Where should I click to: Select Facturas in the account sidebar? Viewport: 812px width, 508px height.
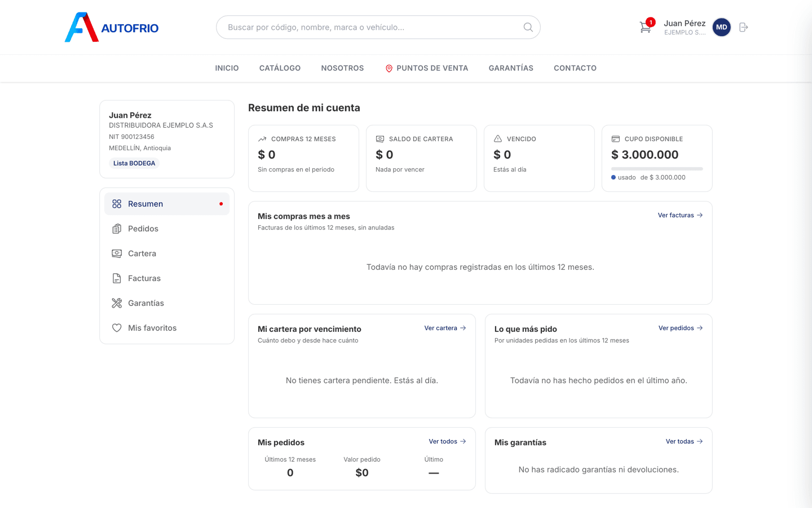pyautogui.click(x=167, y=278)
